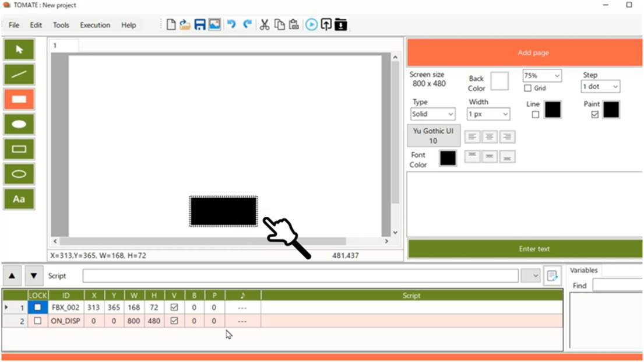Run project with the play icon

pyautogui.click(x=311, y=24)
